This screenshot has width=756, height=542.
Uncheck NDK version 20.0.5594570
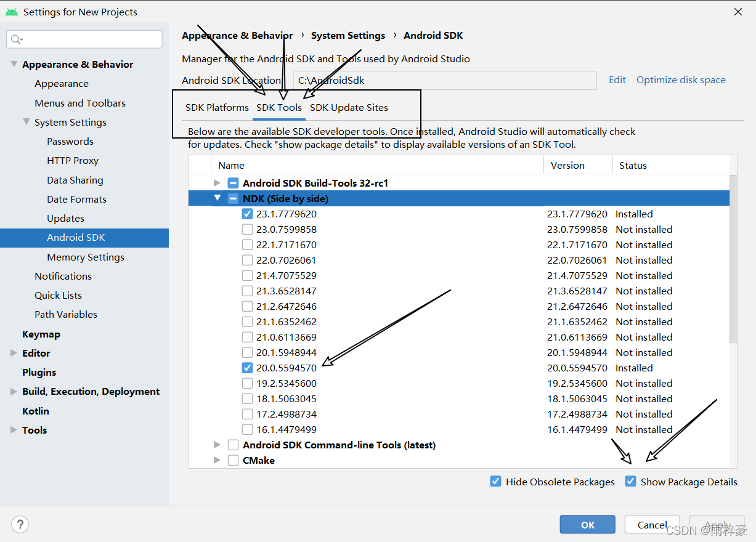pos(248,368)
